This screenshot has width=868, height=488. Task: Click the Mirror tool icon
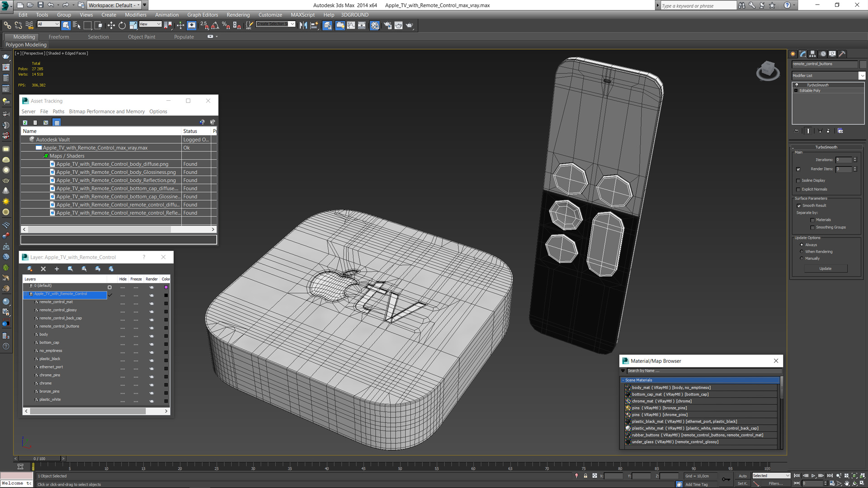(303, 25)
